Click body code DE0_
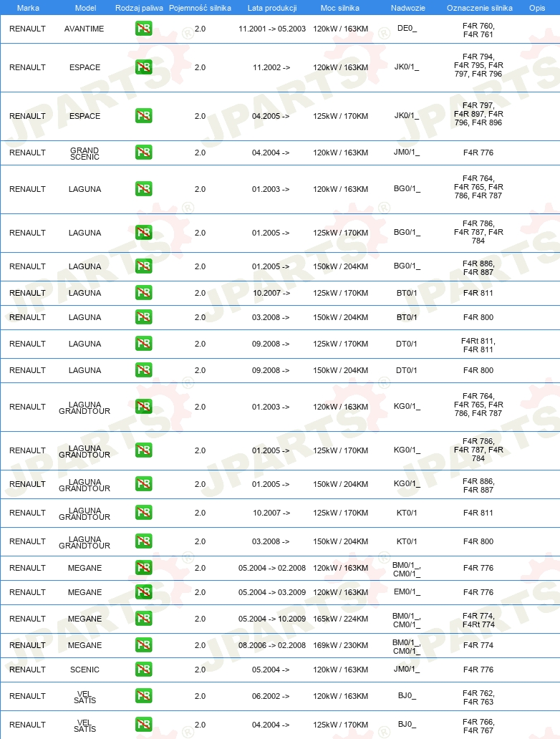The height and width of the screenshot is (739, 560). click(407, 28)
